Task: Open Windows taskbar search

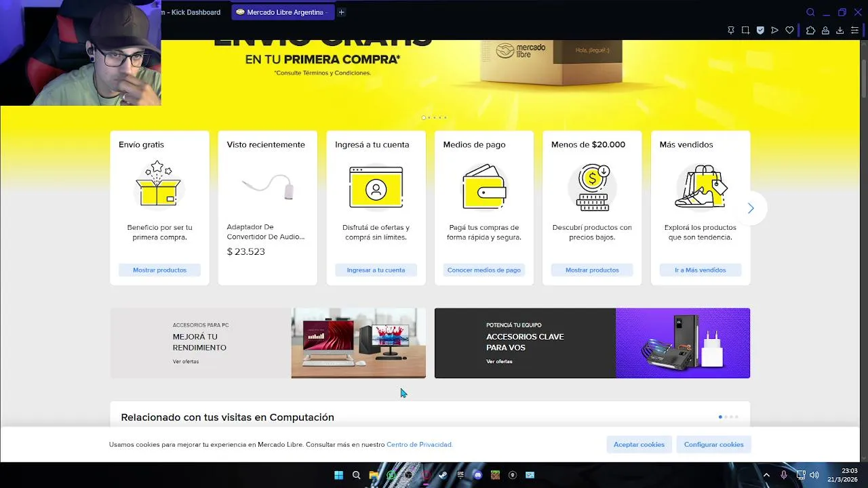Action: click(x=356, y=475)
